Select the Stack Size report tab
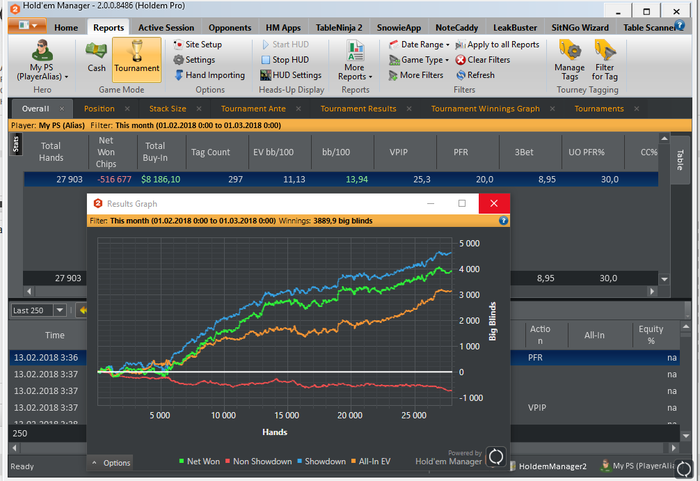 (x=167, y=109)
